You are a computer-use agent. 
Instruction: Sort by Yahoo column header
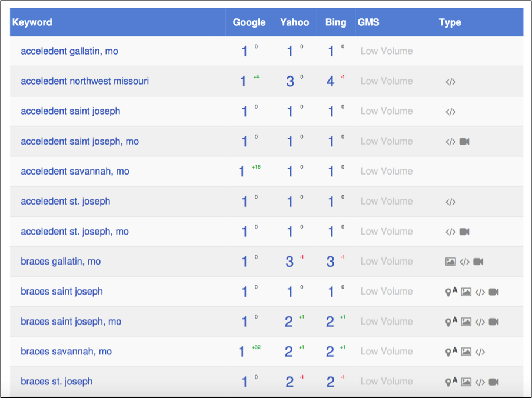coord(294,22)
